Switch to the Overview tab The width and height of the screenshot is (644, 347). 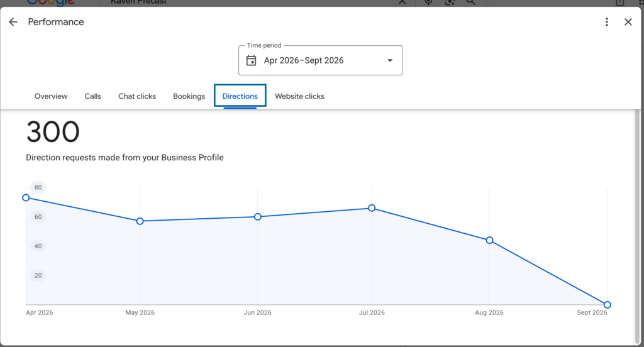(x=51, y=96)
